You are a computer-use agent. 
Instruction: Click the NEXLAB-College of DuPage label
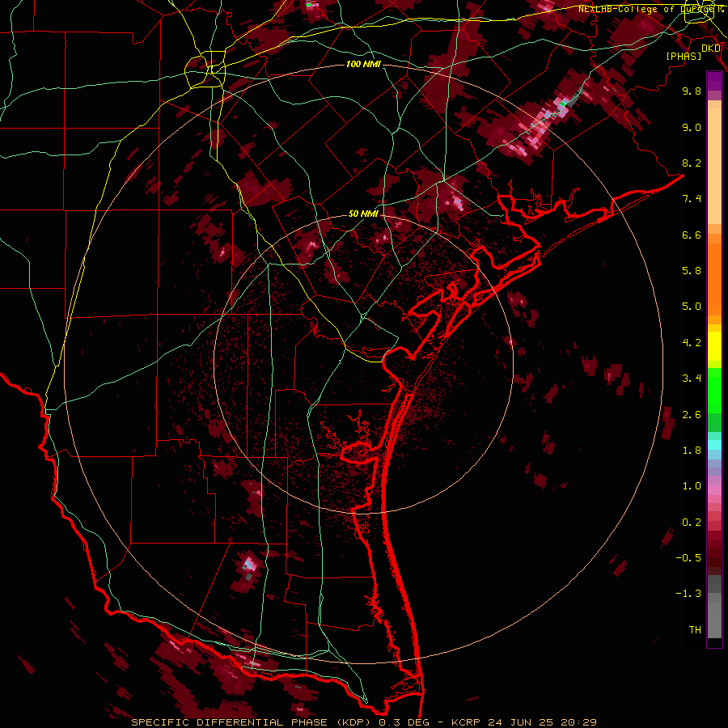[x=647, y=9]
